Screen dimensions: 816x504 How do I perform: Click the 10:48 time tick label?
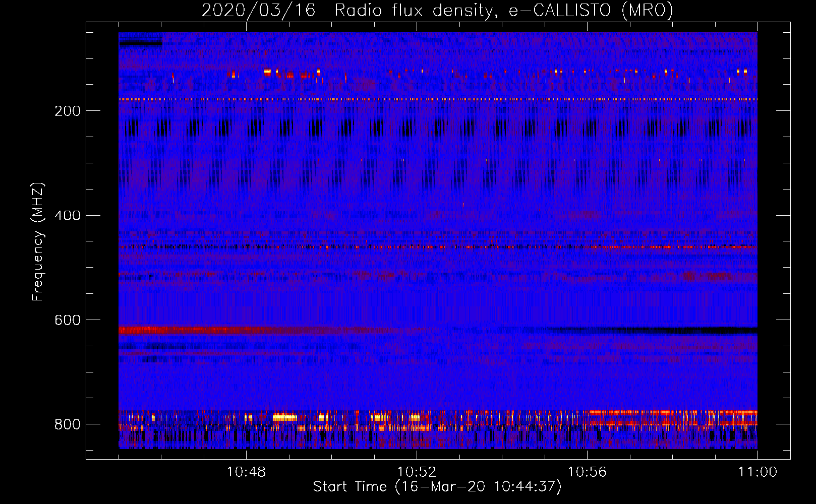[246, 472]
